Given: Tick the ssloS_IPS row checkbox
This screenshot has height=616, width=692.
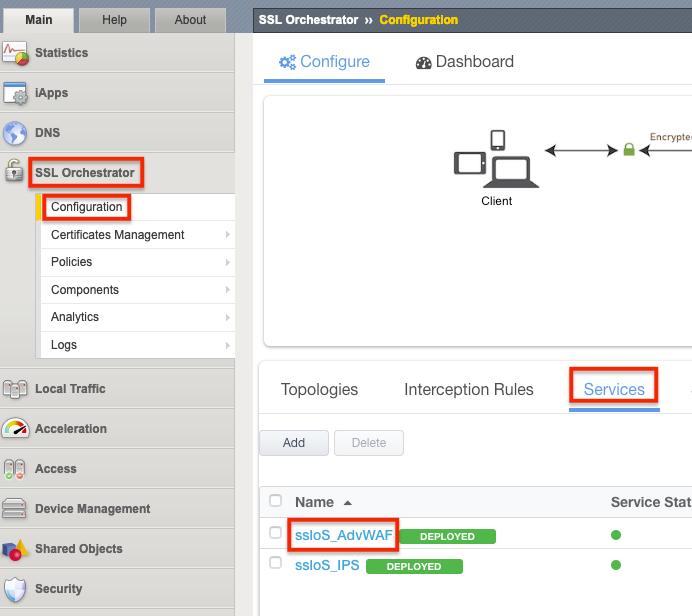Looking at the screenshot, I should point(276,564).
